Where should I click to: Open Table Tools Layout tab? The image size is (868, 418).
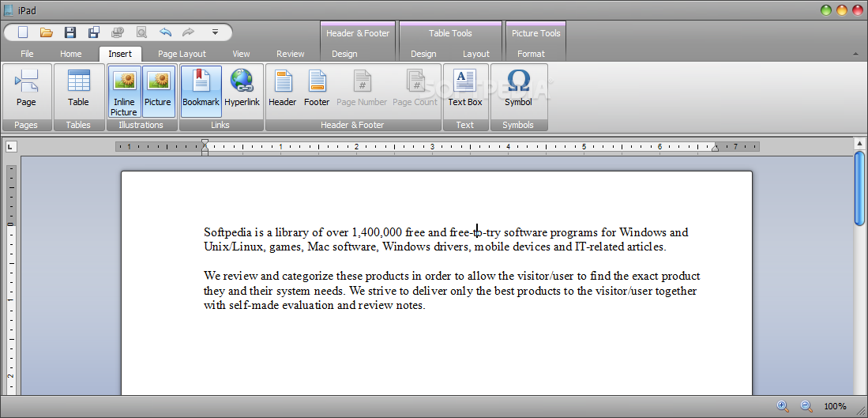[x=476, y=54]
